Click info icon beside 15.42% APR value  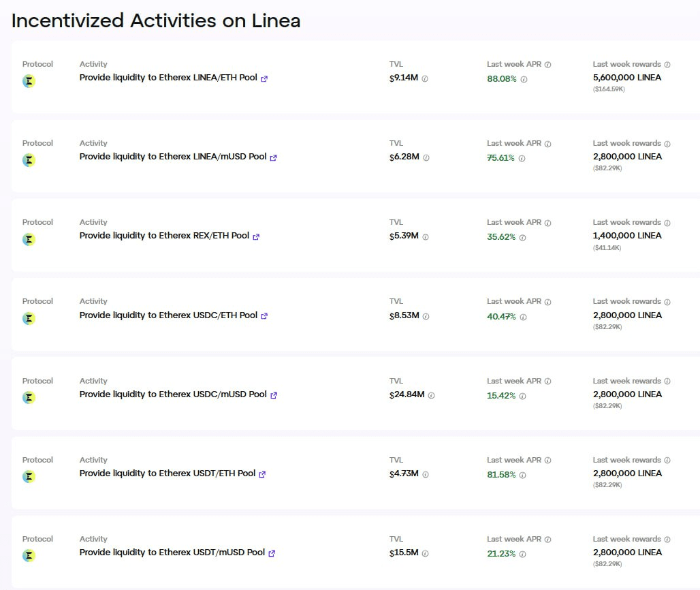(523, 396)
